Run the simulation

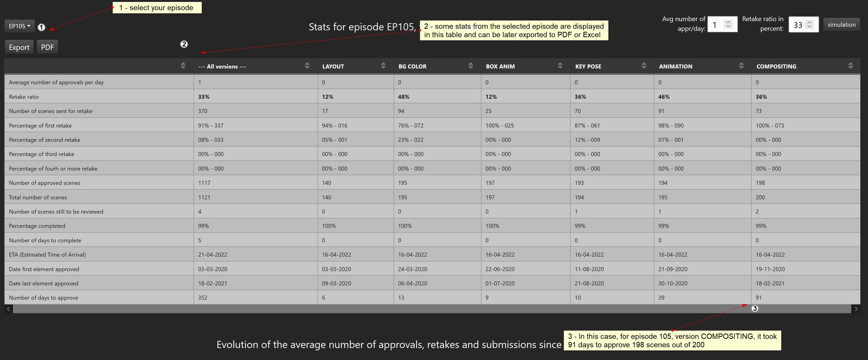841,24
